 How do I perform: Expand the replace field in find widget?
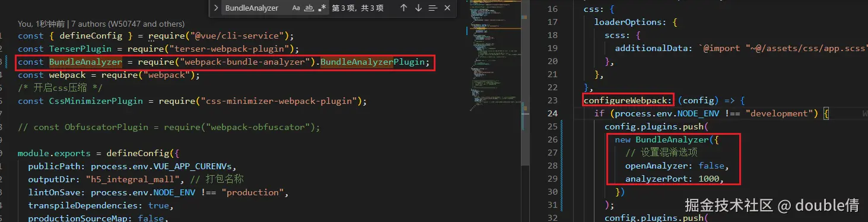click(x=215, y=8)
